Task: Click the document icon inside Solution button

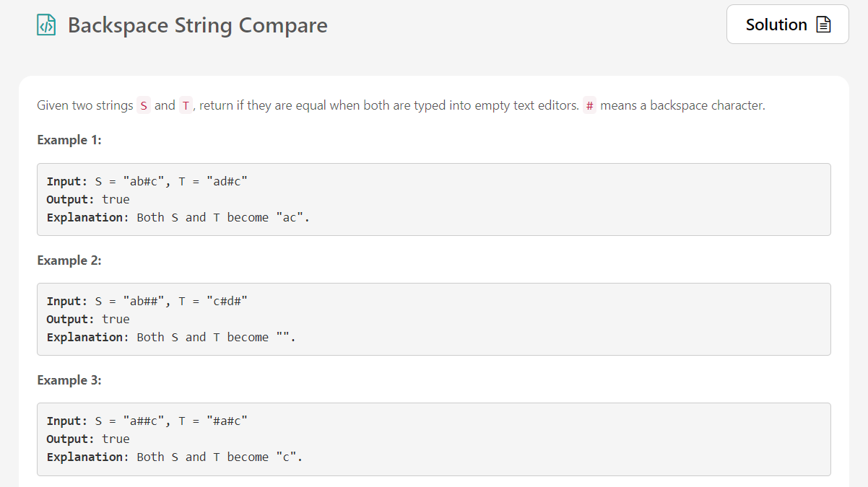Action: (x=823, y=25)
